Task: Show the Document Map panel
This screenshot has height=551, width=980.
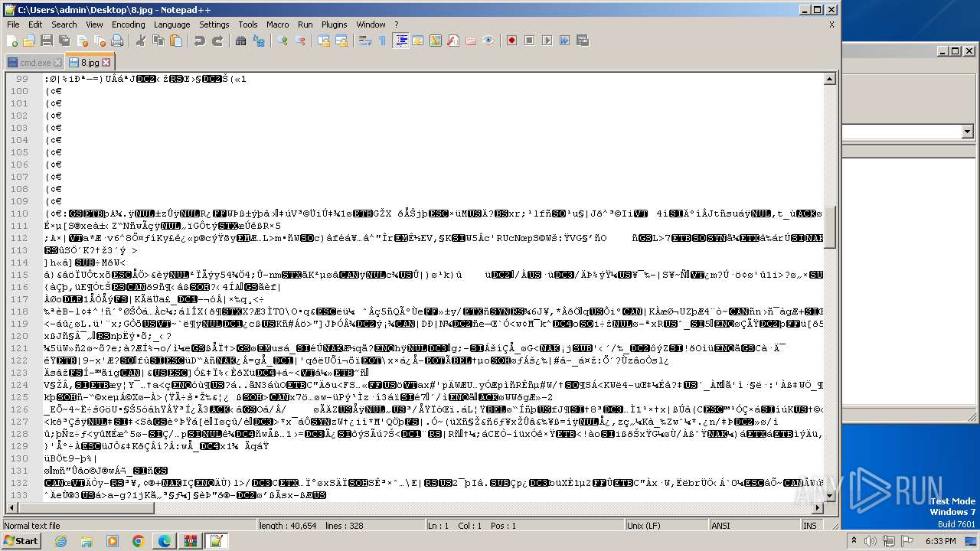Action: tap(436, 41)
